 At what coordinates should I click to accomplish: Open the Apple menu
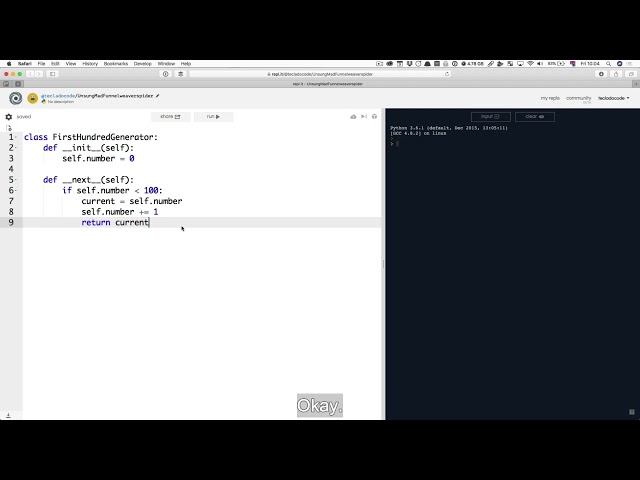click(x=9, y=64)
